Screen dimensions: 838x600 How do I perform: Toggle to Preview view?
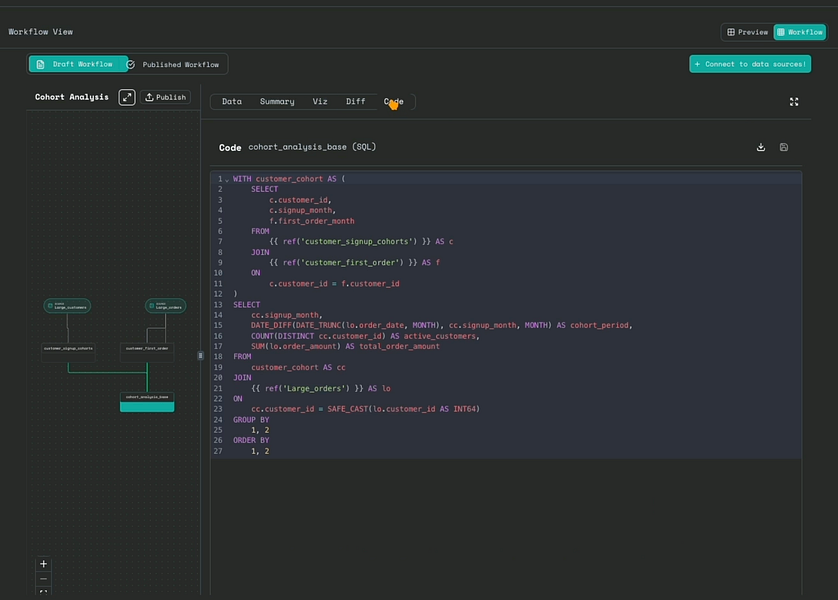pyautogui.click(x=748, y=32)
